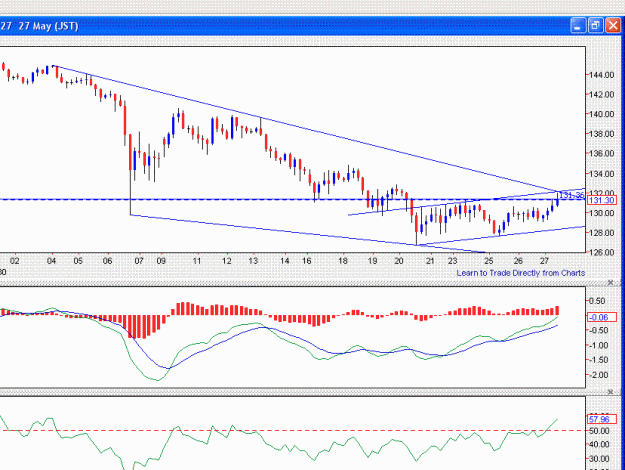Click the 140.00 price axis label
This screenshot has height=470, width=625.
point(602,114)
